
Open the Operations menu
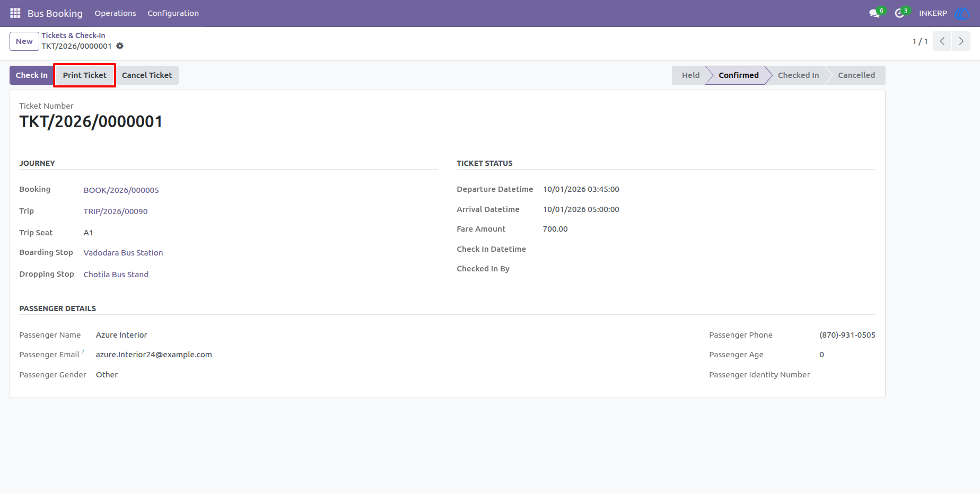point(115,13)
